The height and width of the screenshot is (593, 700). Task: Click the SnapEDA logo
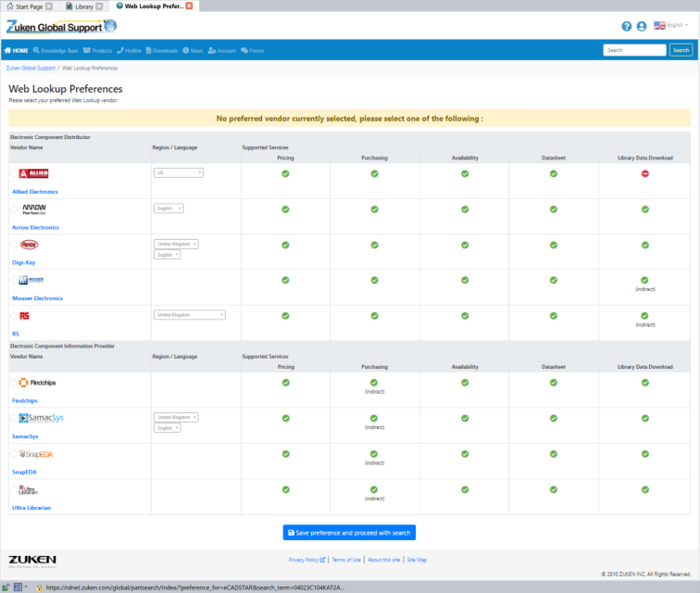coord(36,454)
